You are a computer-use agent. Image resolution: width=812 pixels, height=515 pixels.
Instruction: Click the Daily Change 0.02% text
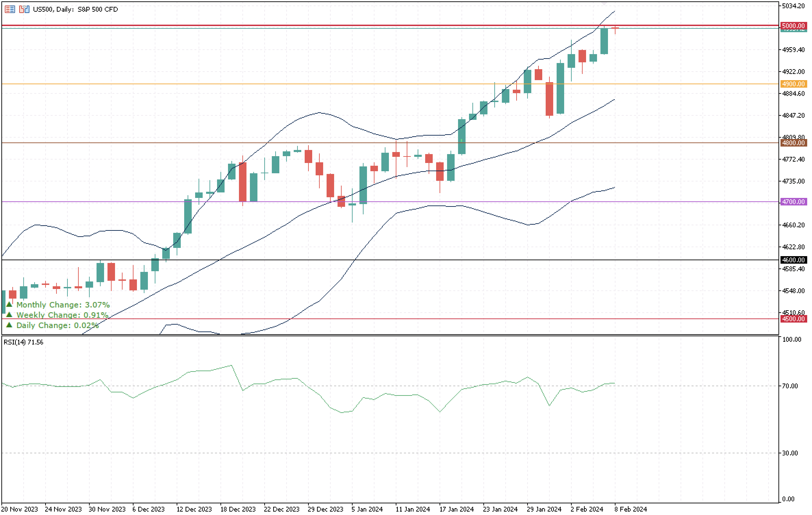(x=58, y=325)
